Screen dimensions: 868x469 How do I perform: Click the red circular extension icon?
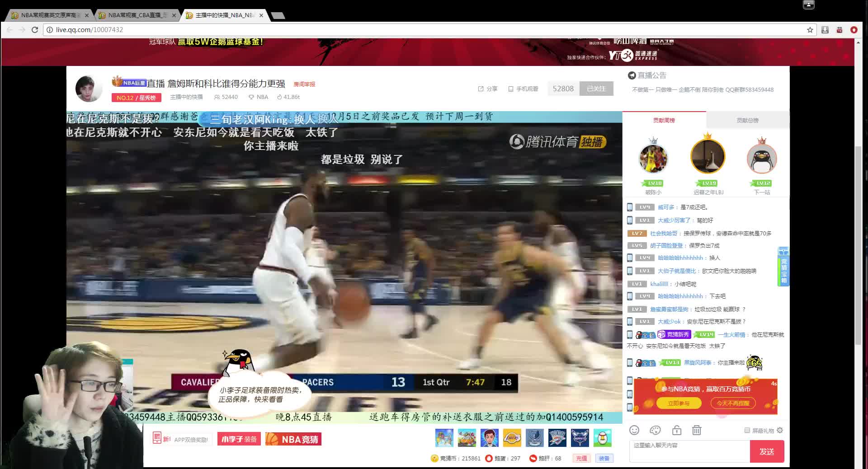854,30
